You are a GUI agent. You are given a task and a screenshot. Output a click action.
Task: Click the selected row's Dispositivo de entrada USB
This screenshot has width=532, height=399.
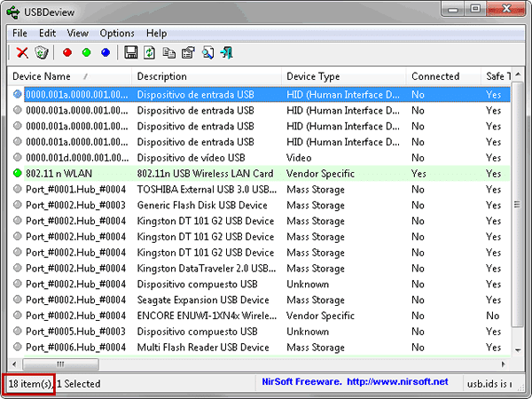(195, 95)
